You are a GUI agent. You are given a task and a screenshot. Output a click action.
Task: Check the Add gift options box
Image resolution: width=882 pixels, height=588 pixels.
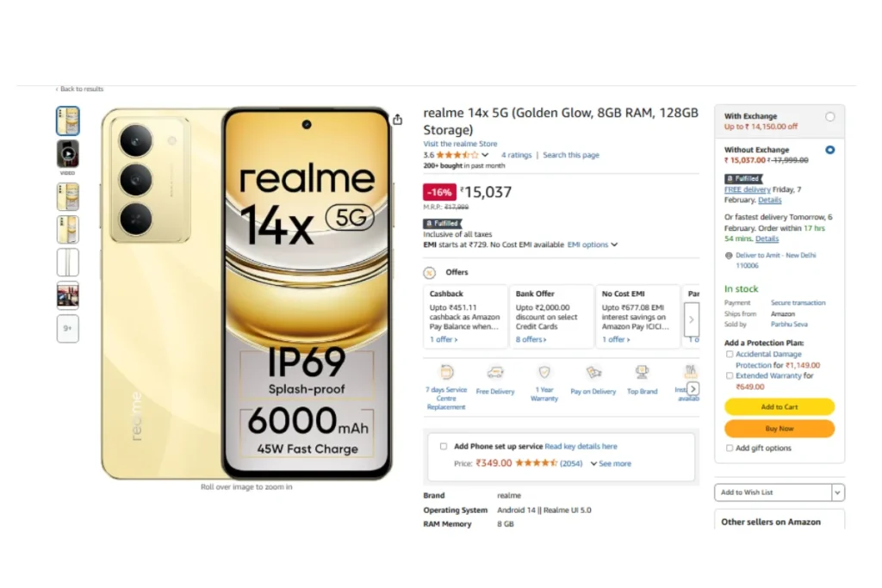pos(730,448)
